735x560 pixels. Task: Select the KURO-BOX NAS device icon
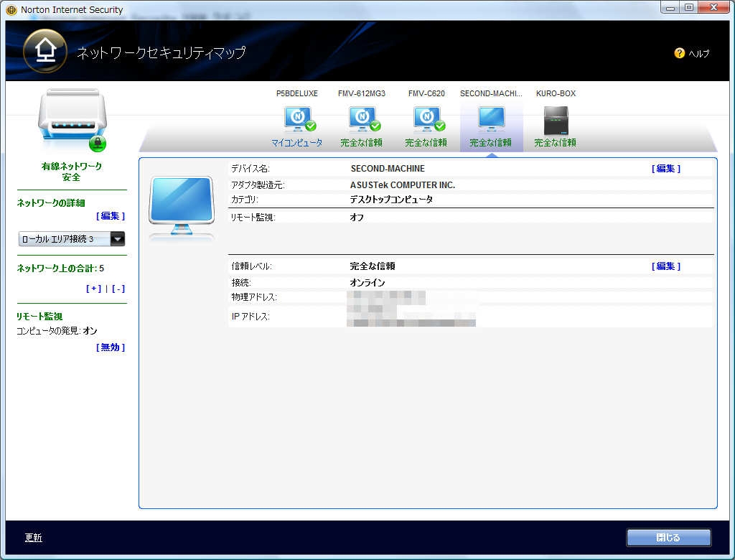[x=556, y=120]
